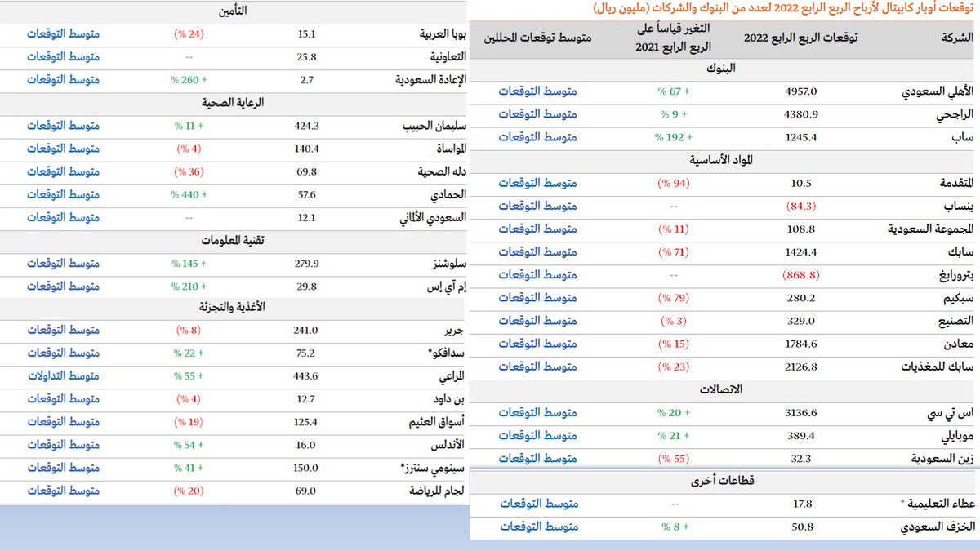Screen dimensions: 980x551
Task: Open متوسط التداولات link in المراعي row
Action: pos(63,376)
